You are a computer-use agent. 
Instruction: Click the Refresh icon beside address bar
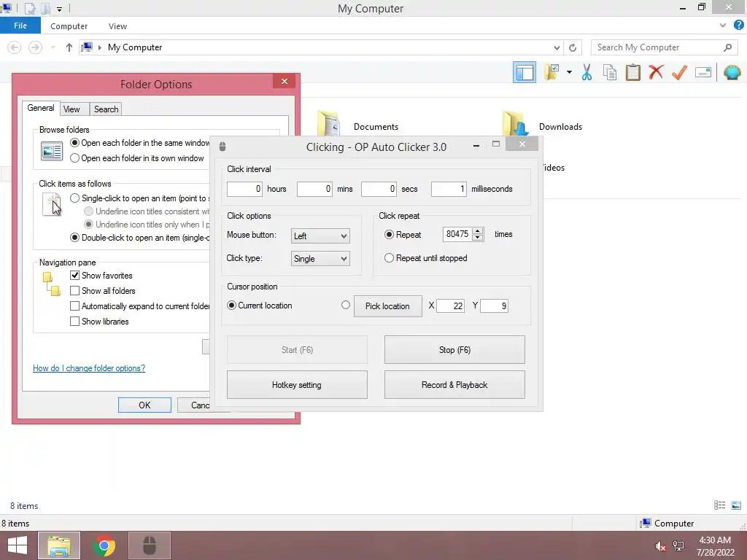coord(573,47)
